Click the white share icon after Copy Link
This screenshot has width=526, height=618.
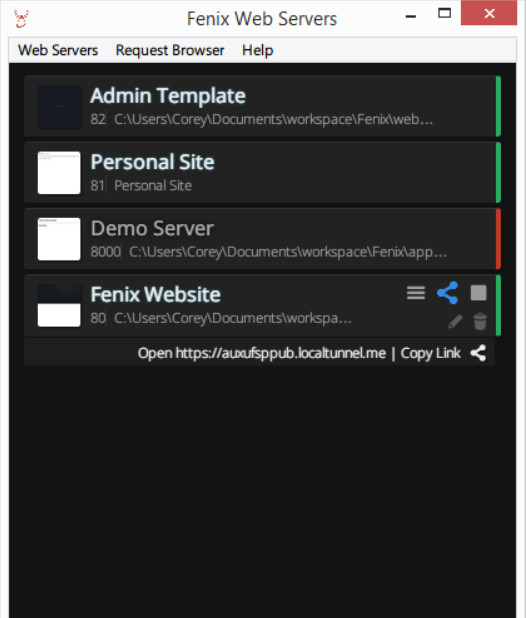coord(478,353)
